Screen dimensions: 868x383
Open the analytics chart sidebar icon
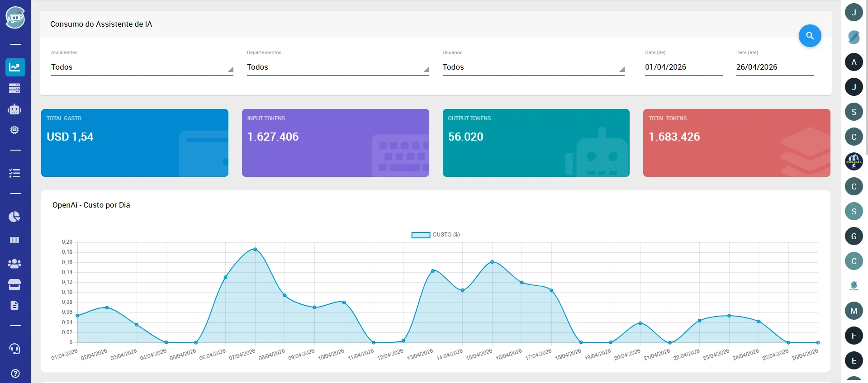tap(15, 67)
